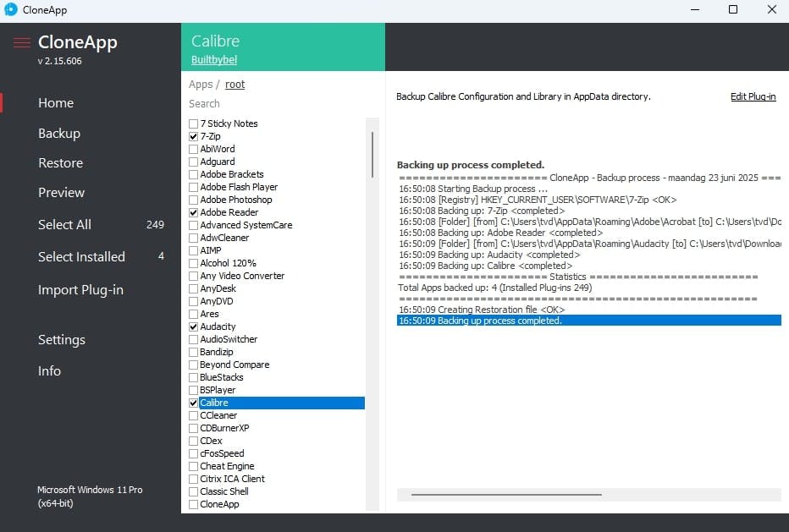This screenshot has width=789, height=532.
Task: Open the Info page
Action: click(x=49, y=371)
